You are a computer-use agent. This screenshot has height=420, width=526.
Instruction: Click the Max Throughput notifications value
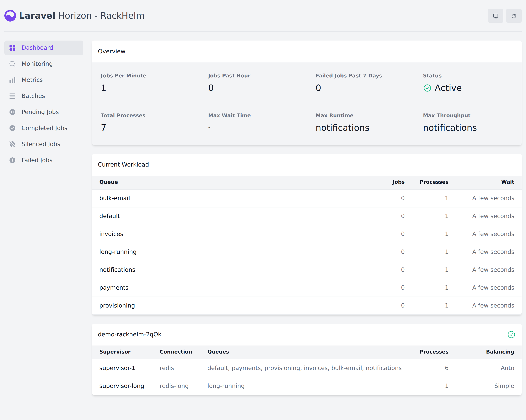(x=450, y=128)
